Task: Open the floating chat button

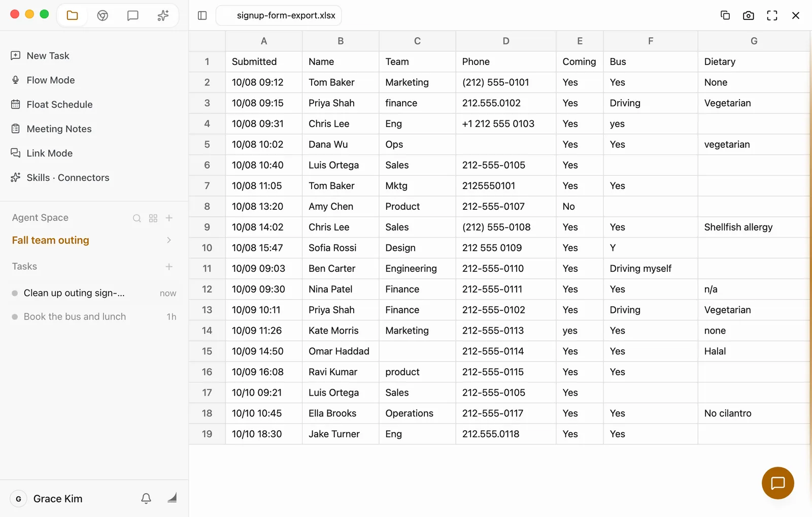Action: 777,483
